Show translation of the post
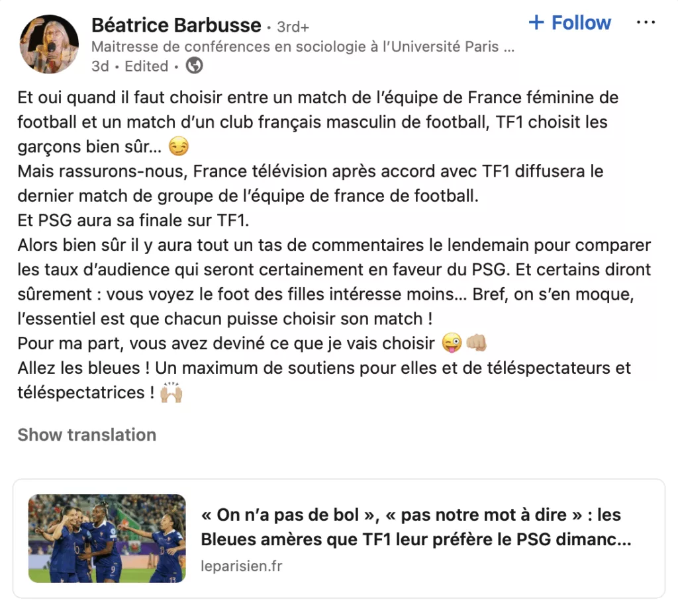This screenshot has width=678, height=616. coord(87,435)
